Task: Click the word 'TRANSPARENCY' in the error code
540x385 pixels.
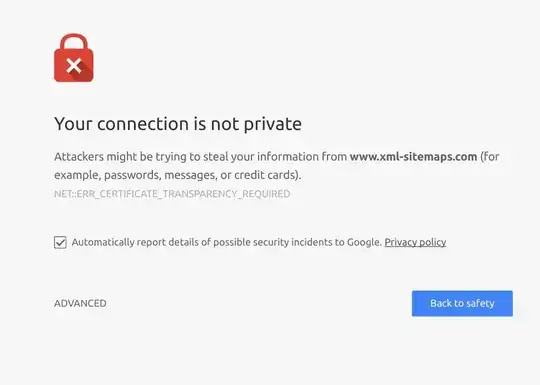Action: click(200, 194)
